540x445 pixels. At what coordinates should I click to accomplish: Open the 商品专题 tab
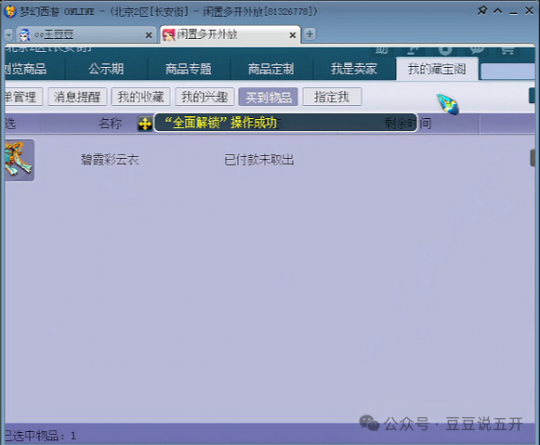(189, 69)
